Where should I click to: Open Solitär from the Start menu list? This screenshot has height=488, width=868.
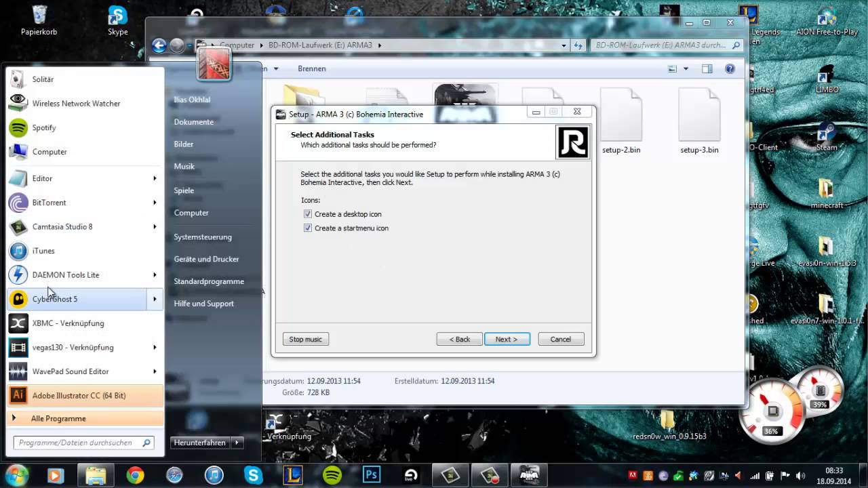point(85,79)
